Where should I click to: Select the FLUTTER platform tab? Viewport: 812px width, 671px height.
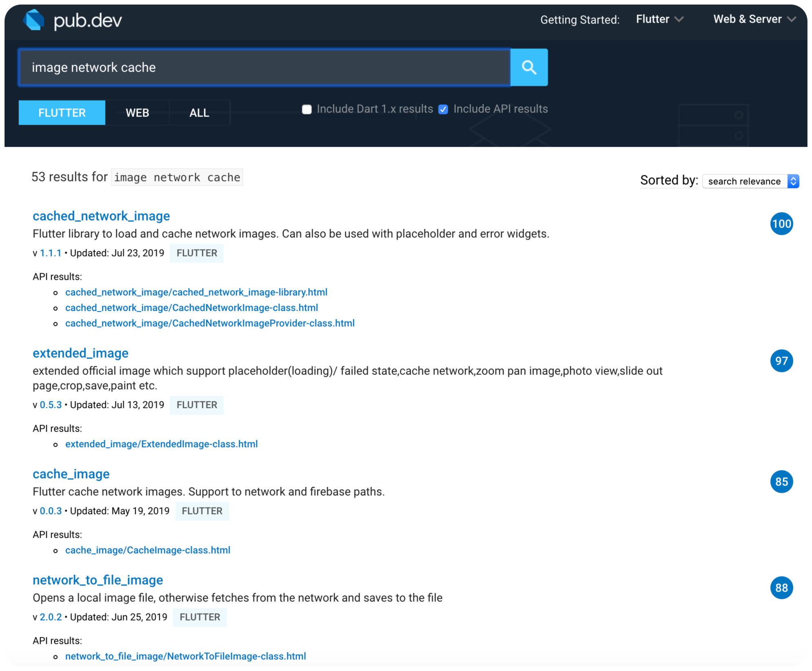(62, 113)
